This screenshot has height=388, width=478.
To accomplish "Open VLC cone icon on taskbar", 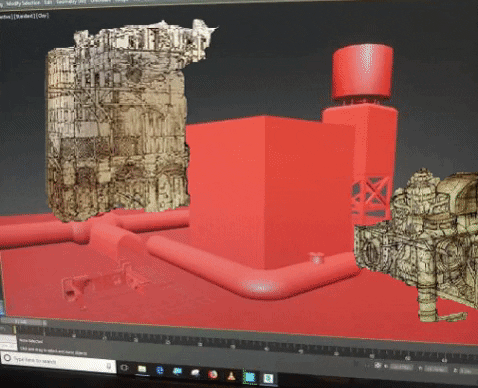I will pyautogui.click(x=231, y=376).
